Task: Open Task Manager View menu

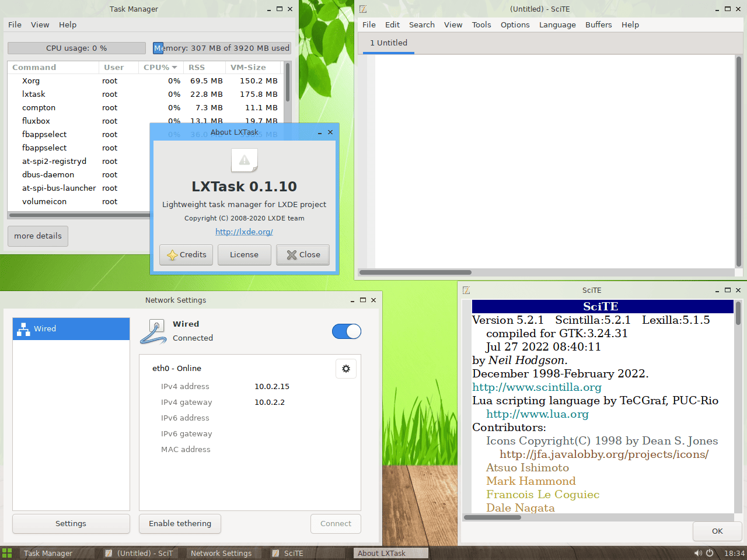Action: coord(40,24)
